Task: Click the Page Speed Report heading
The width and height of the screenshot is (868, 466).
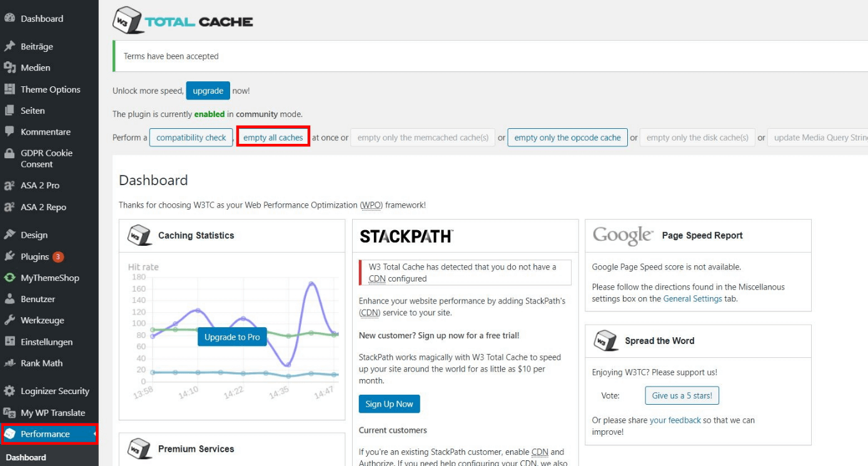Action: [702, 236]
